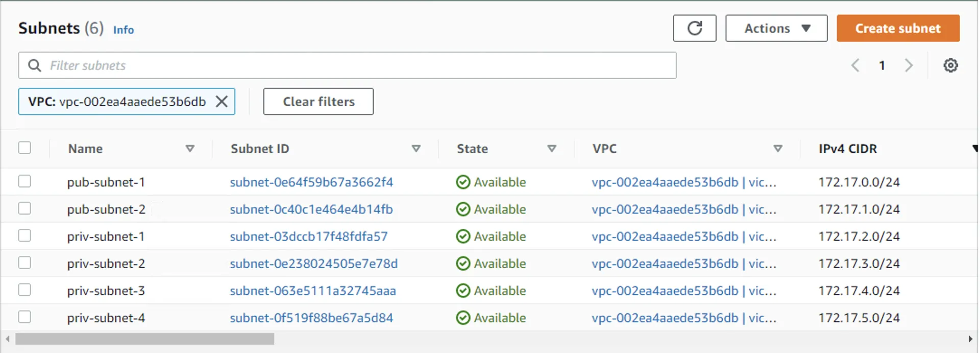The image size is (980, 353).
Task: Focus the Filter subnets search field
Action: [357, 65]
